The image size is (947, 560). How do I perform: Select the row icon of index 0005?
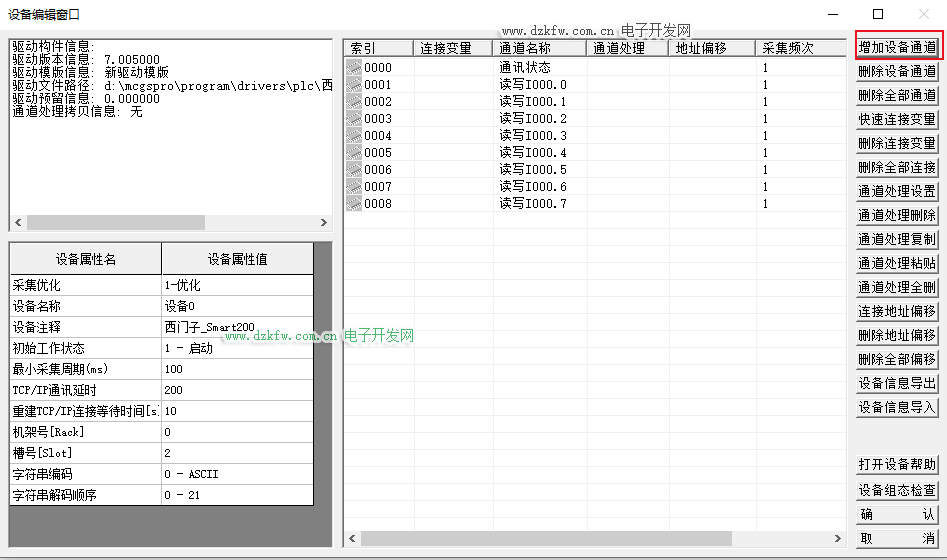tap(353, 153)
